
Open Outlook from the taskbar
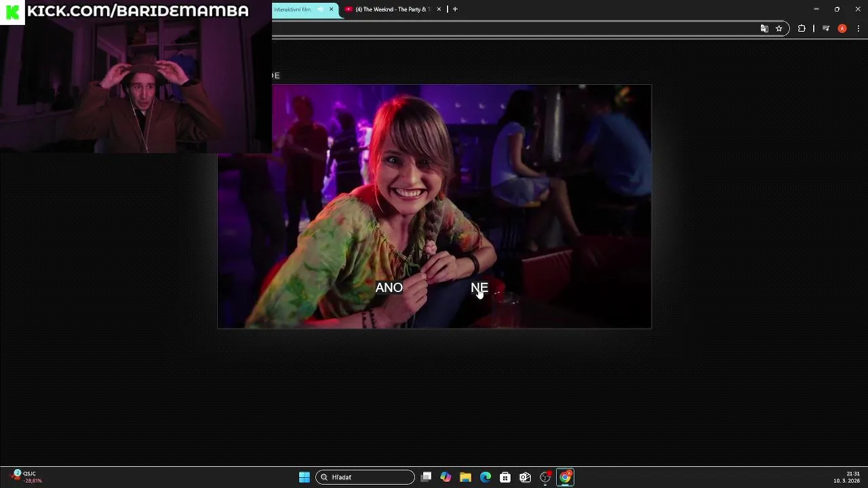525,477
